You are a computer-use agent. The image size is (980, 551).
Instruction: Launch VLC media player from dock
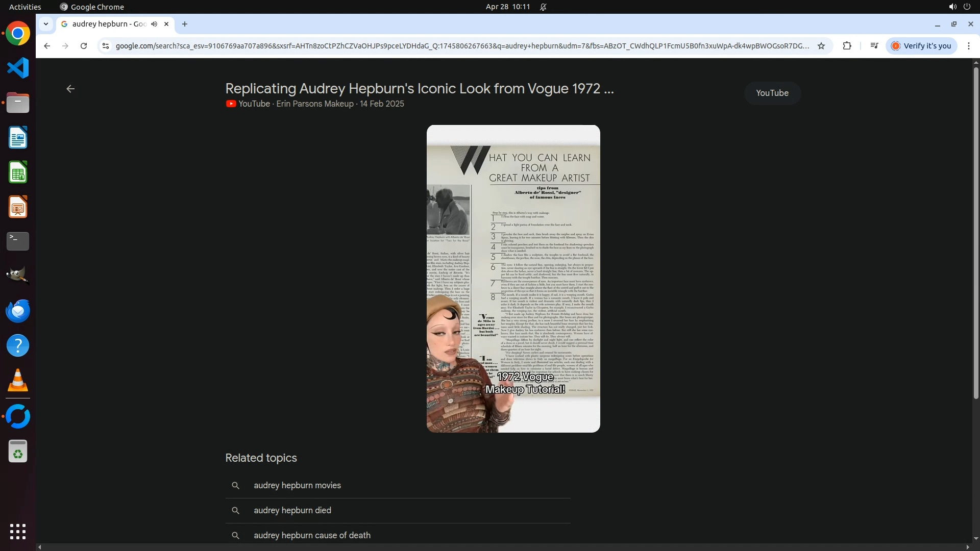click(x=18, y=381)
